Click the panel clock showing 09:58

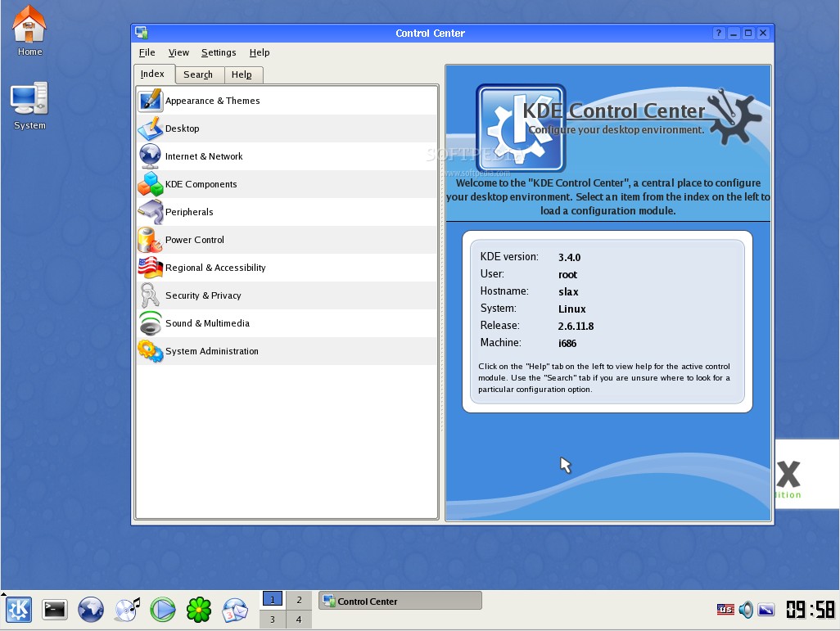(810, 610)
